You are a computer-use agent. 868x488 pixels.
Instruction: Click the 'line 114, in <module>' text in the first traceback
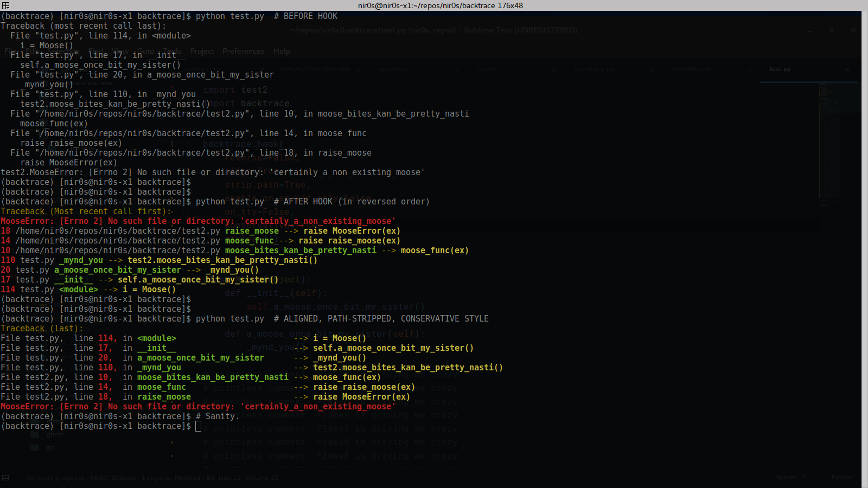coord(140,36)
